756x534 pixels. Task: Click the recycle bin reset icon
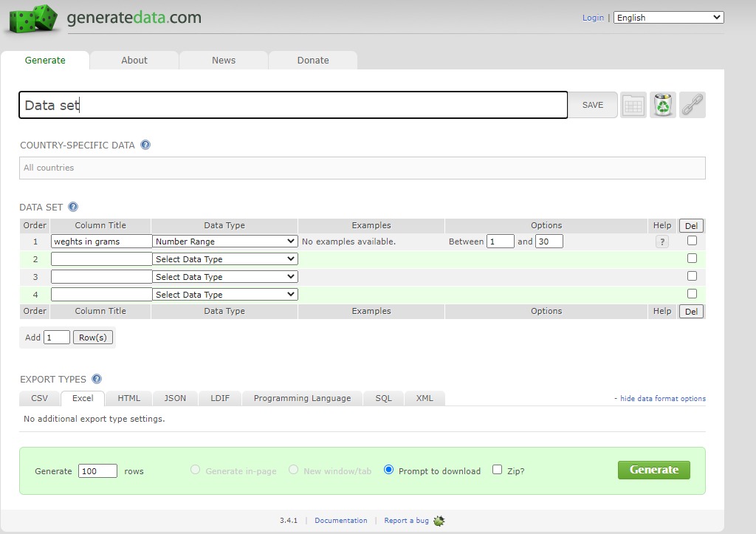click(x=663, y=105)
